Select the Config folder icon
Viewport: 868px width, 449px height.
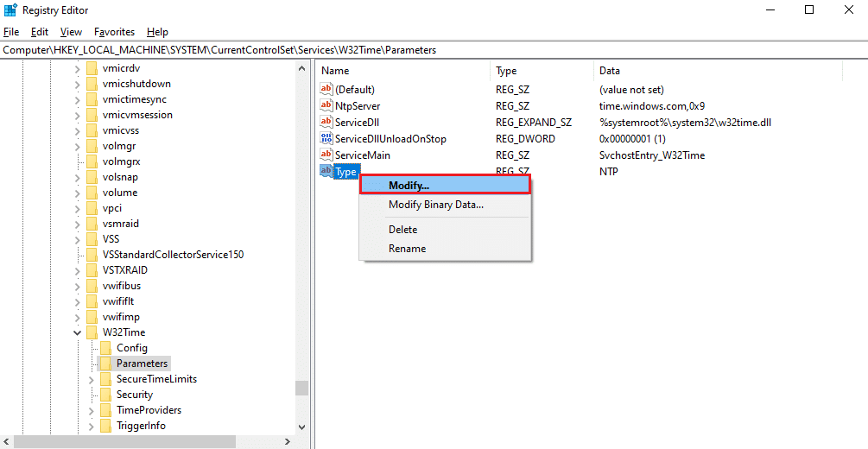[x=105, y=348]
